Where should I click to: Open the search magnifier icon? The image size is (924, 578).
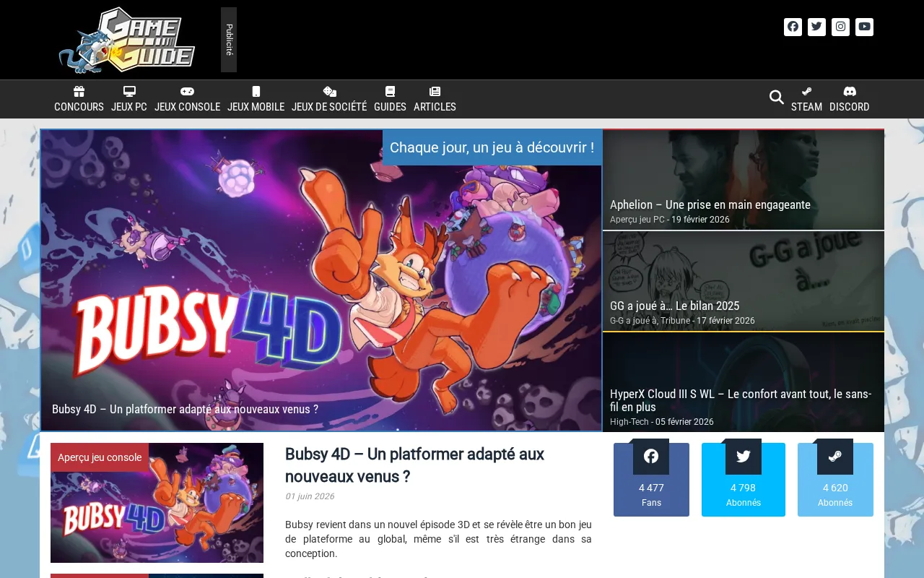777,97
